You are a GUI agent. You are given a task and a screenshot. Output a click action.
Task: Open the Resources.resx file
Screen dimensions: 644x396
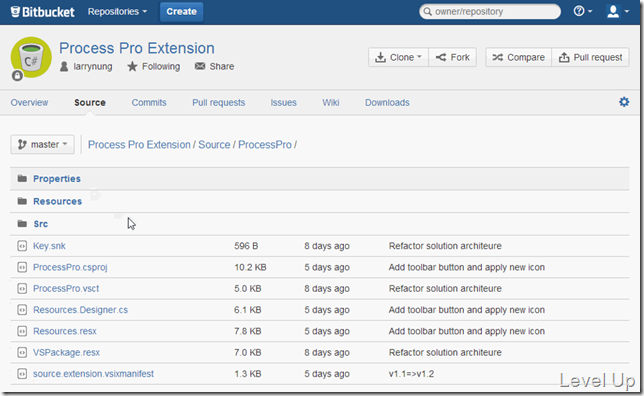pyautogui.click(x=65, y=331)
